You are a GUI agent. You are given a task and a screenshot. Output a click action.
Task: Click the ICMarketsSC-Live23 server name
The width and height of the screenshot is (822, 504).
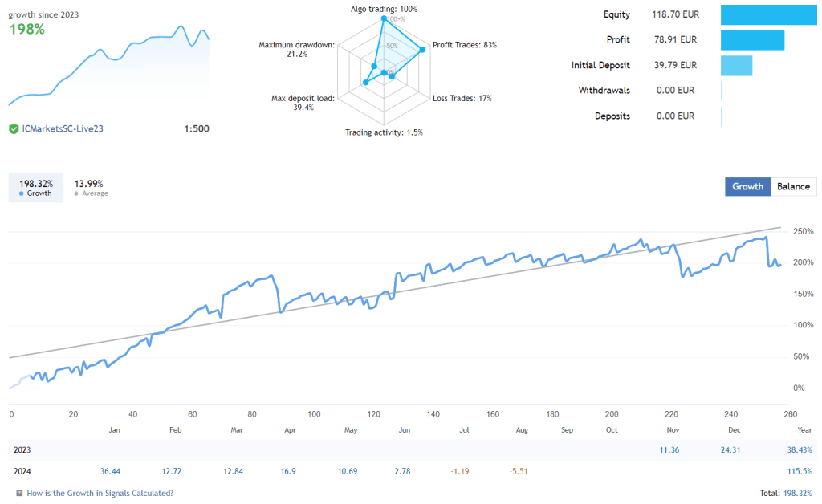pos(63,129)
